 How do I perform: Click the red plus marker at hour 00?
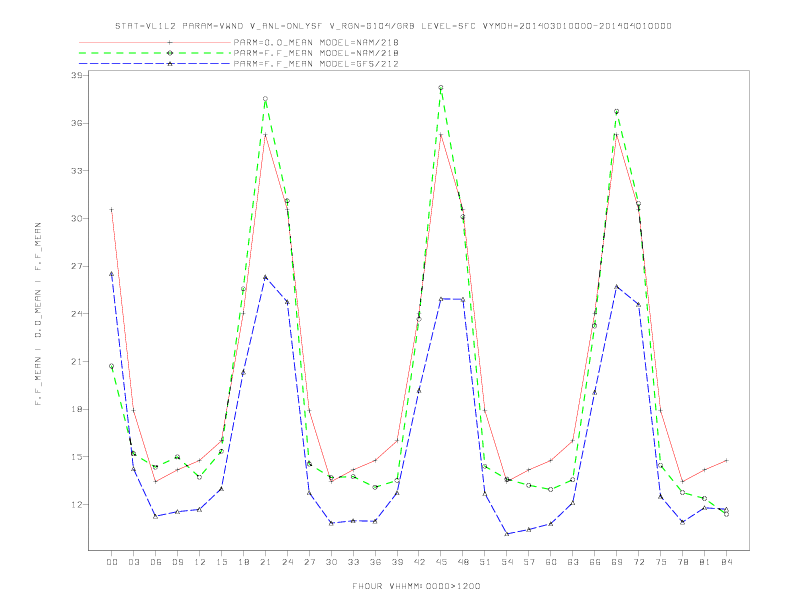point(112,210)
